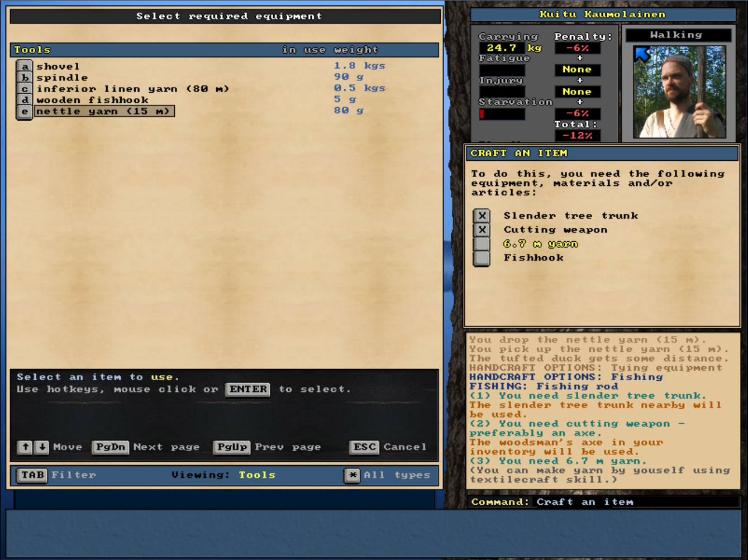Check the 6.7 m yarn requirement box
748x560 pixels.
click(482, 244)
